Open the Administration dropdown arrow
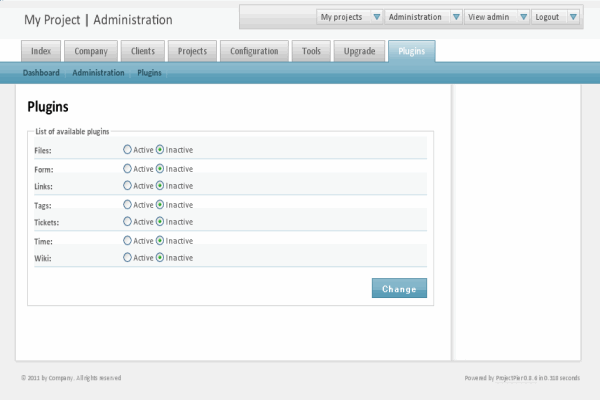The height and width of the screenshot is (400, 600). [x=456, y=17]
